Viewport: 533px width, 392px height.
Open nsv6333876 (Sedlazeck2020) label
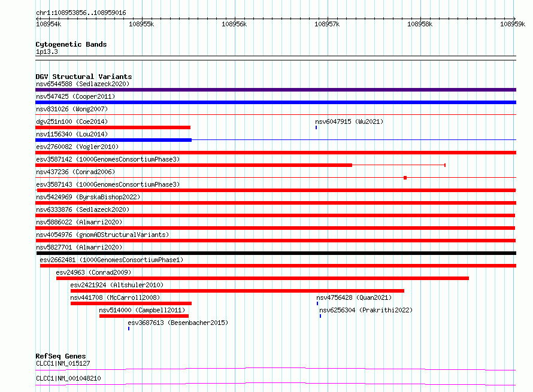[x=83, y=209]
